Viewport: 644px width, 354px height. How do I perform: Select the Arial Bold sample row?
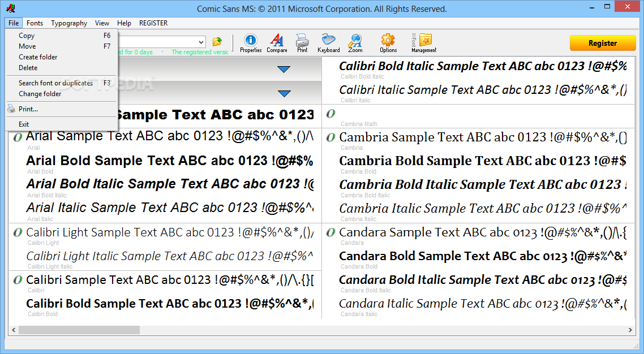[x=170, y=163]
